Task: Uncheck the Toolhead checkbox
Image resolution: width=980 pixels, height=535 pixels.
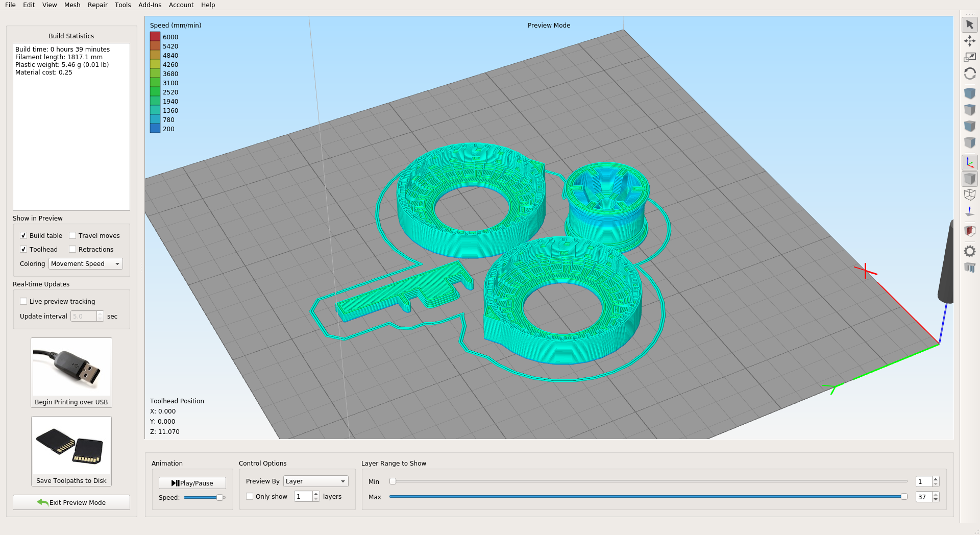Action: click(x=23, y=249)
